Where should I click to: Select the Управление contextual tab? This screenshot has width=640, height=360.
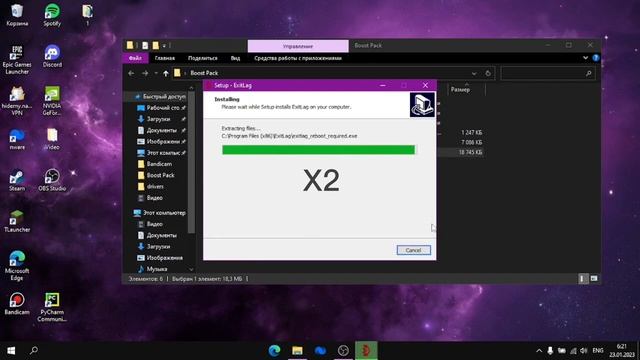(298, 46)
